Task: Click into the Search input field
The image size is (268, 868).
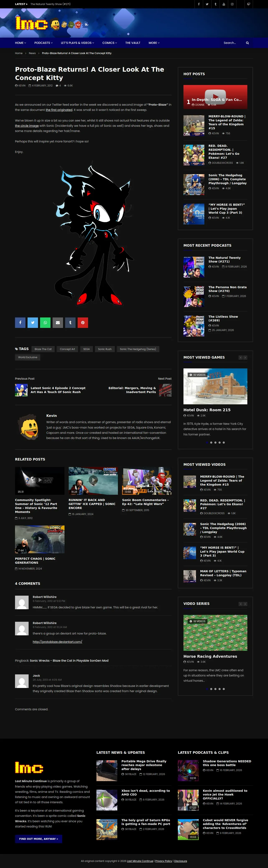Action: point(232,43)
